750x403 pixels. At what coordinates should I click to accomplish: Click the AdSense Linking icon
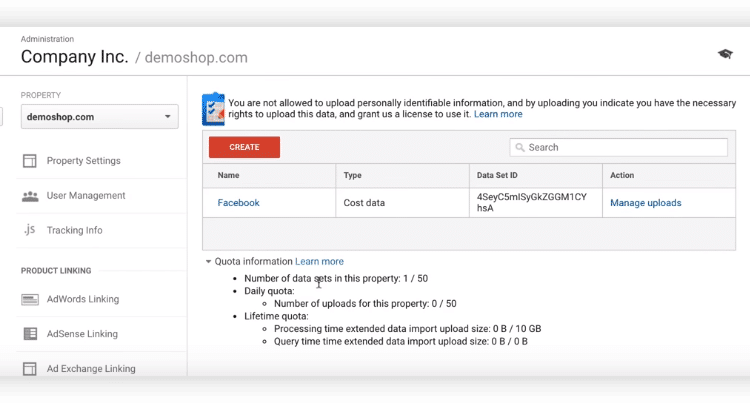tap(30, 334)
